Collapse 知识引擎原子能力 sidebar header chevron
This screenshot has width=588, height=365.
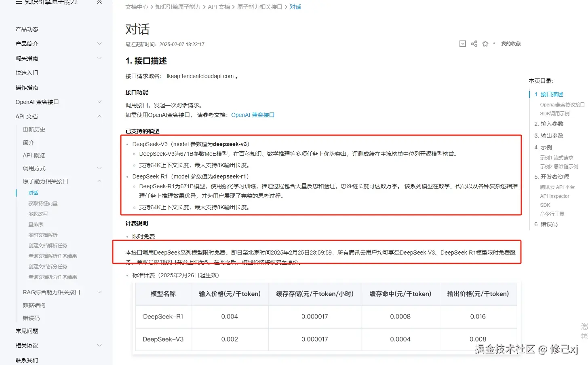point(99,2)
